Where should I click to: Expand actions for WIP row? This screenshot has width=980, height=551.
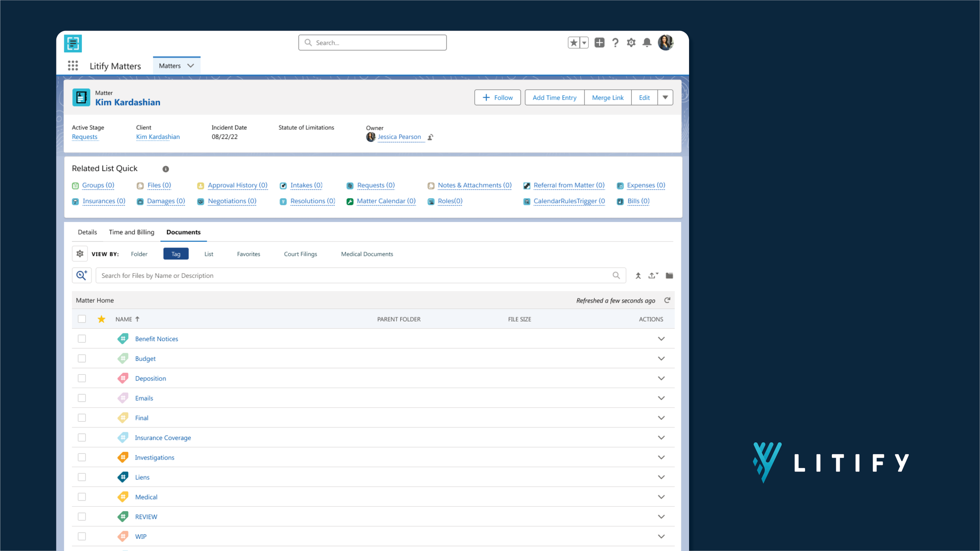tap(661, 536)
